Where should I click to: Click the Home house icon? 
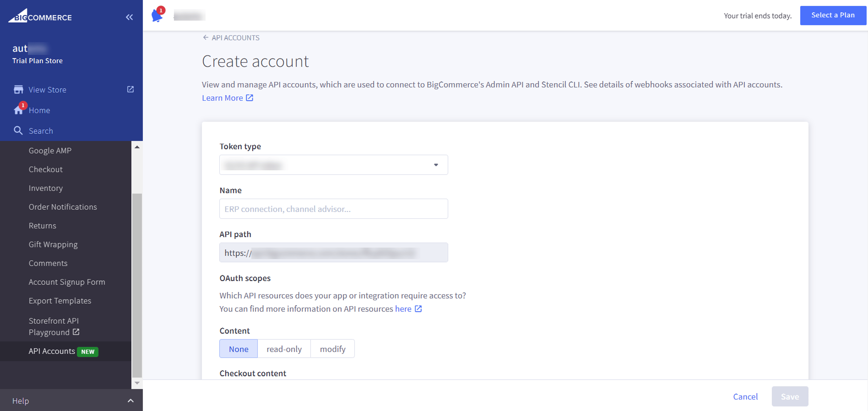[x=18, y=110]
